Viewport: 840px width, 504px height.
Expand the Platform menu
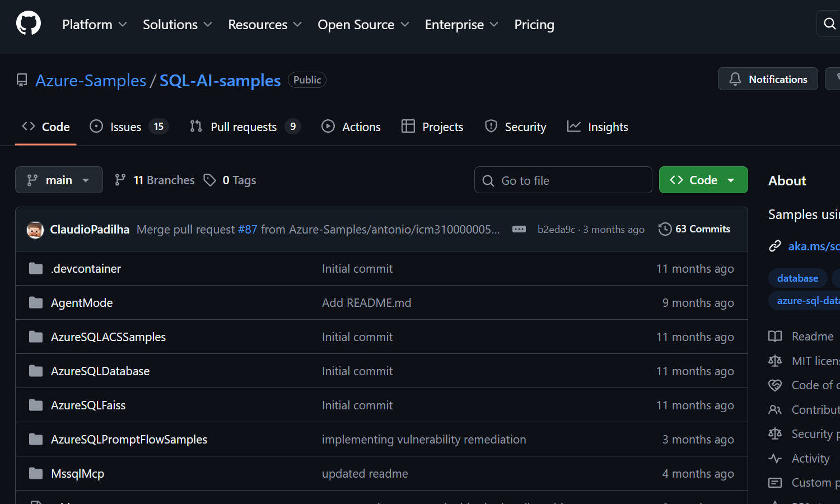(x=94, y=25)
